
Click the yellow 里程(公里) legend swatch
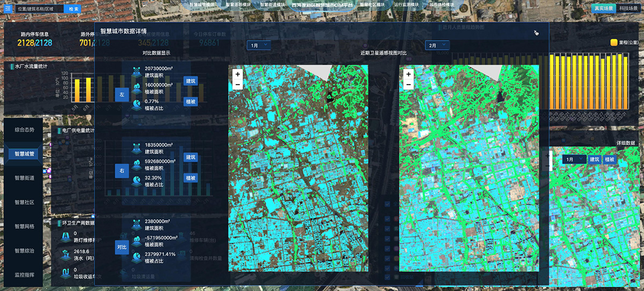614,42
